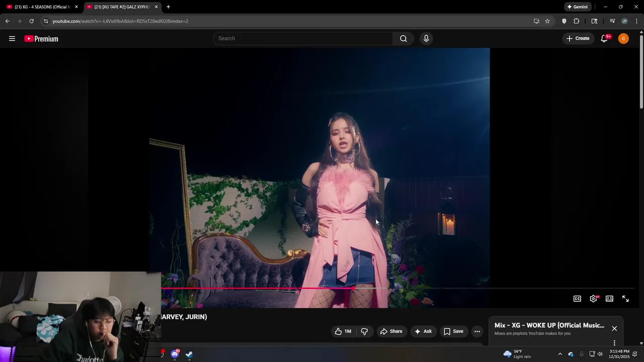Image resolution: width=644 pixels, height=362 pixels.
Task: Go forward in browser history
Action: point(19,21)
